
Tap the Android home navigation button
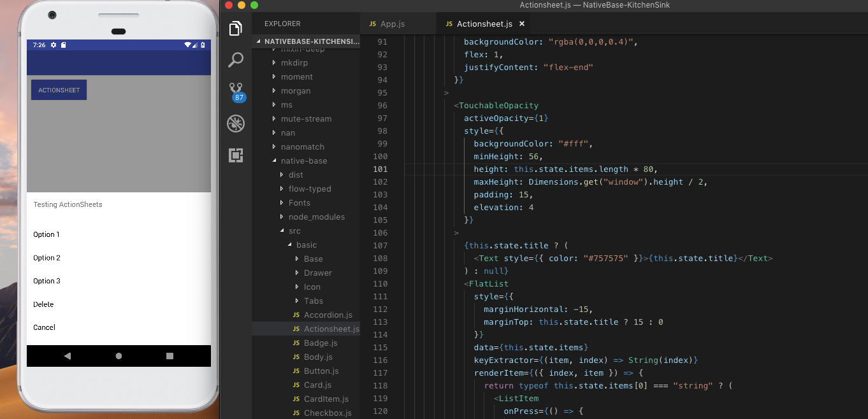tap(119, 356)
